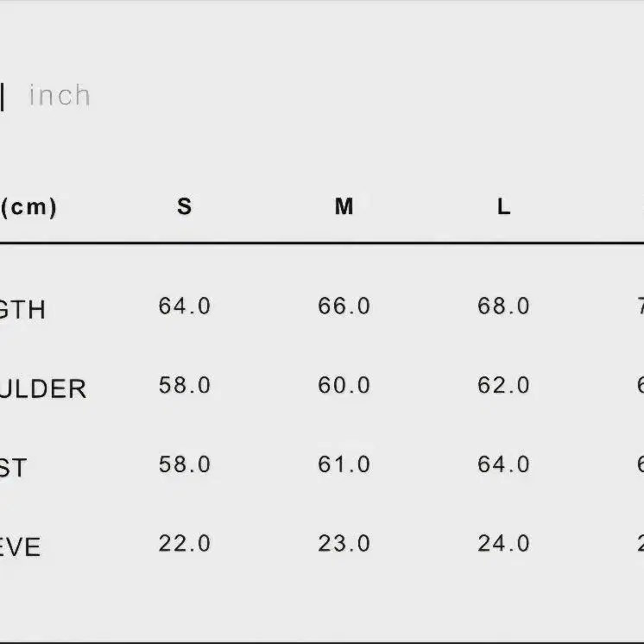
Task: Select the L size column header
Action: pyautogui.click(x=504, y=206)
